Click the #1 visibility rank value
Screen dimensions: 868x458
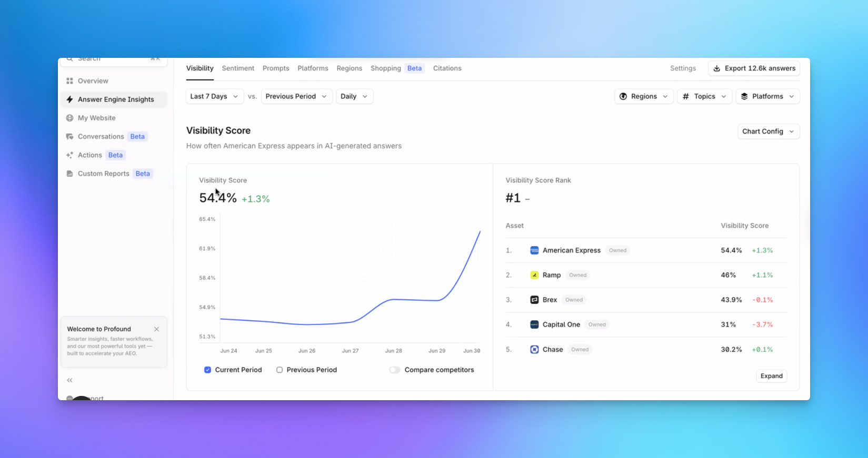(513, 198)
